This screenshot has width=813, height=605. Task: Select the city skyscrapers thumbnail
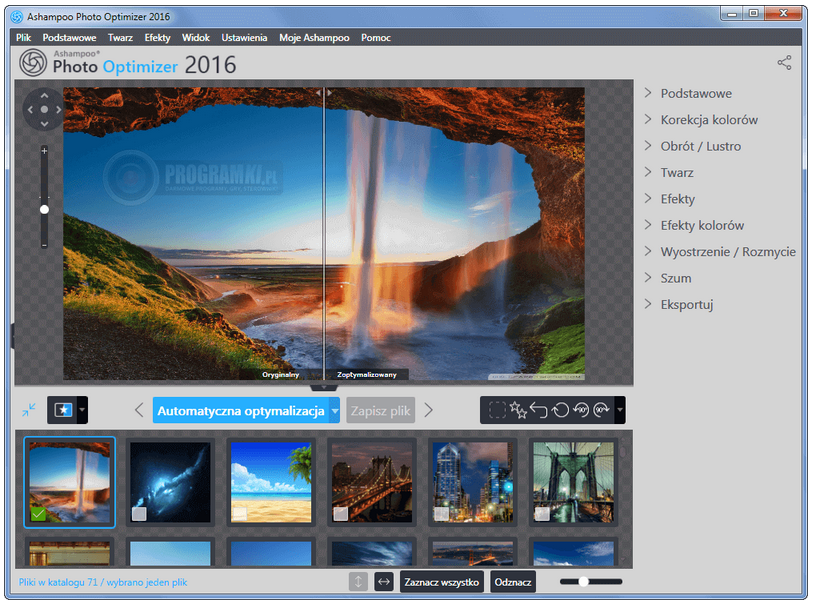472,482
